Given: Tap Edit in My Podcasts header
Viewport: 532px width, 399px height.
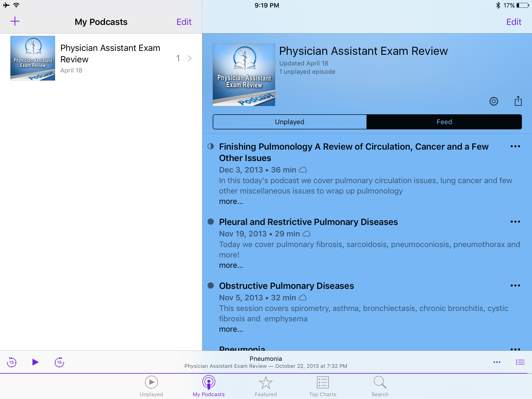Looking at the screenshot, I should tap(184, 22).
